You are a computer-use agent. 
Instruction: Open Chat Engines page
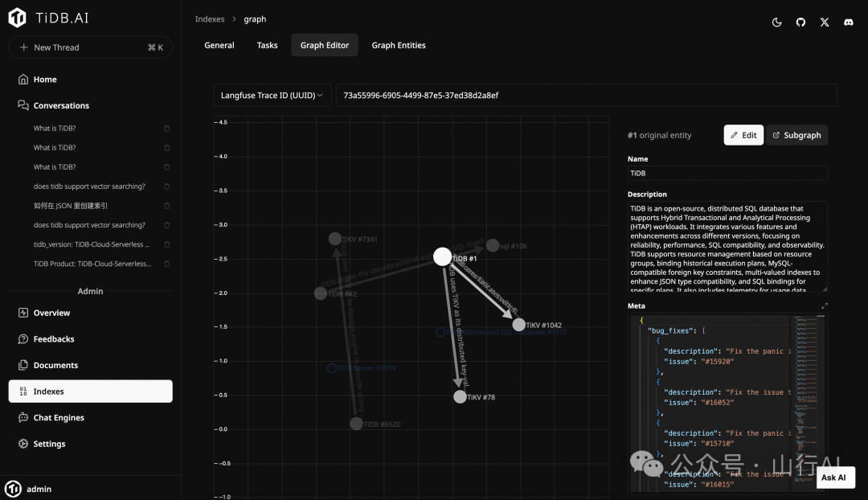90,417
